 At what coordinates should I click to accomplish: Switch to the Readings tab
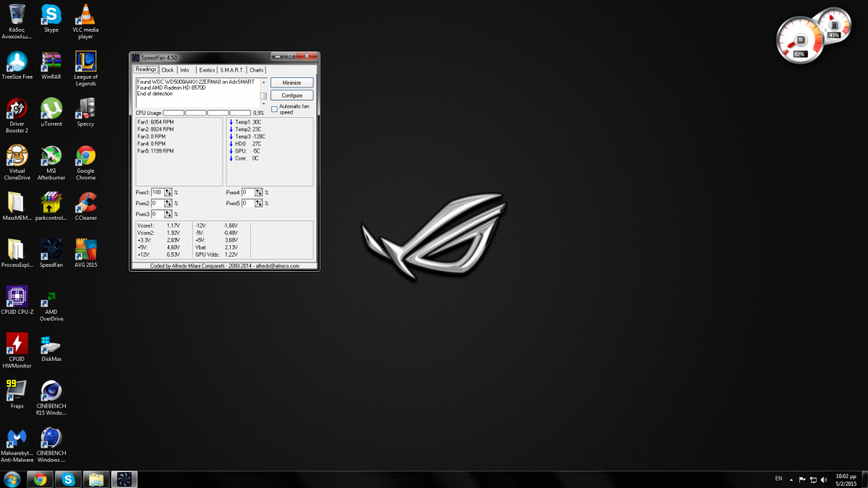(x=146, y=69)
